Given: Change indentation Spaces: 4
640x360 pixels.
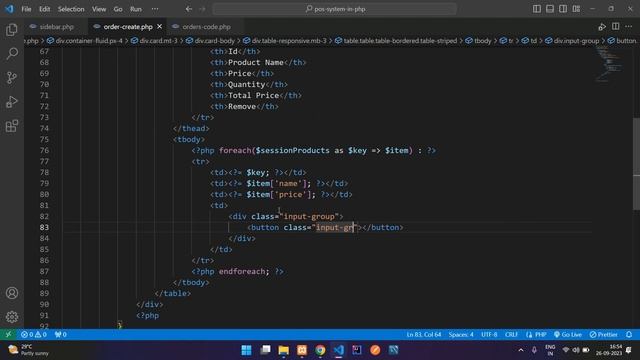Looking at the screenshot, I should tap(461, 334).
